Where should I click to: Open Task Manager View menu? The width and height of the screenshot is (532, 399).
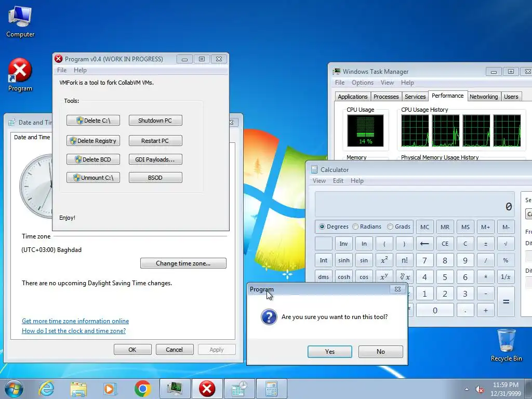click(387, 83)
